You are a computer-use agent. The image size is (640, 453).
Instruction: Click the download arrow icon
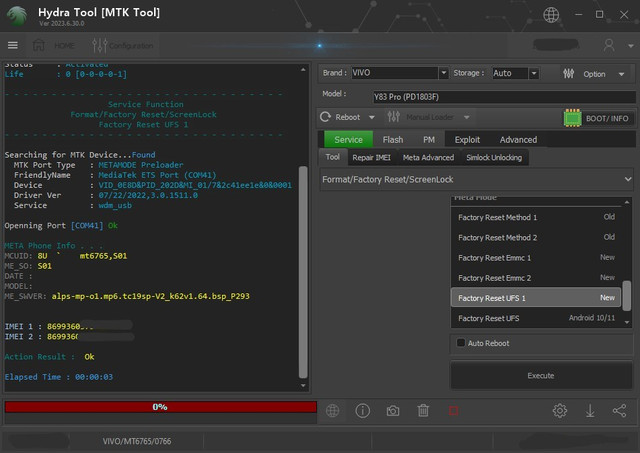590,411
